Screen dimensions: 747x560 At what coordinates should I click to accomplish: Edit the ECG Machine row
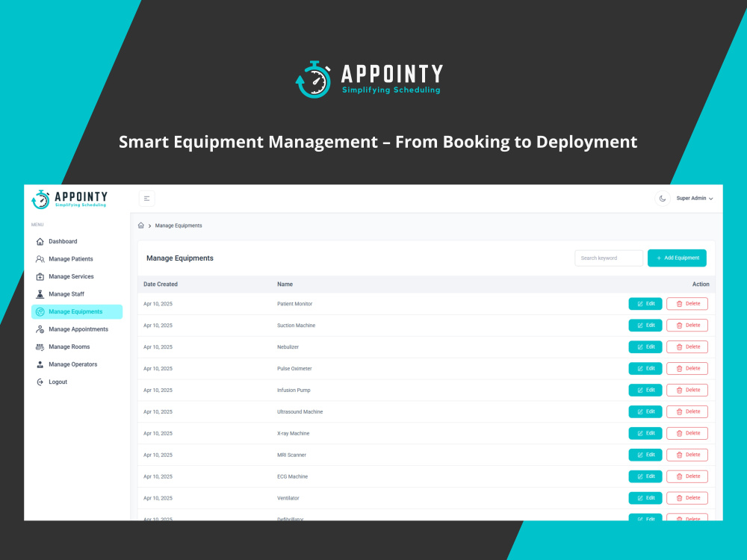coord(645,476)
